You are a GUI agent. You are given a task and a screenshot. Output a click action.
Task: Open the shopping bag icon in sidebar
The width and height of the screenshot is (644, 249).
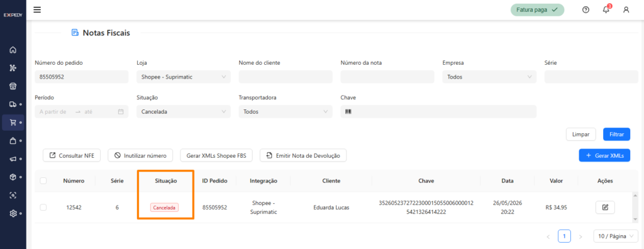coord(13,140)
